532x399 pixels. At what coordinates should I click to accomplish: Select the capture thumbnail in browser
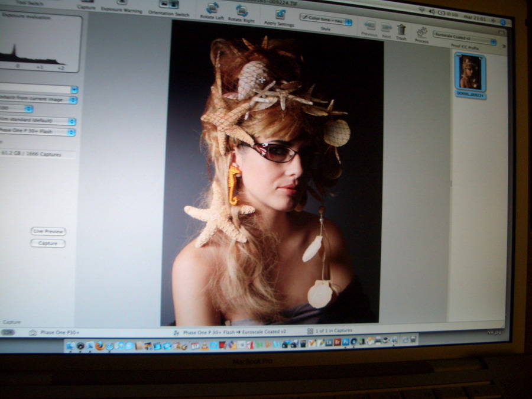471,73
